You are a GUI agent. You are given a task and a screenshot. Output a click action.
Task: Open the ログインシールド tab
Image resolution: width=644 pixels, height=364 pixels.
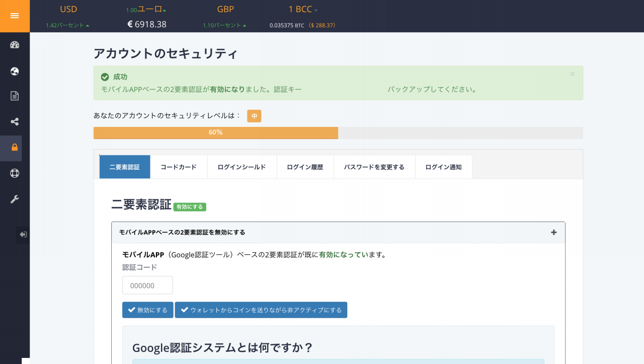tap(242, 167)
